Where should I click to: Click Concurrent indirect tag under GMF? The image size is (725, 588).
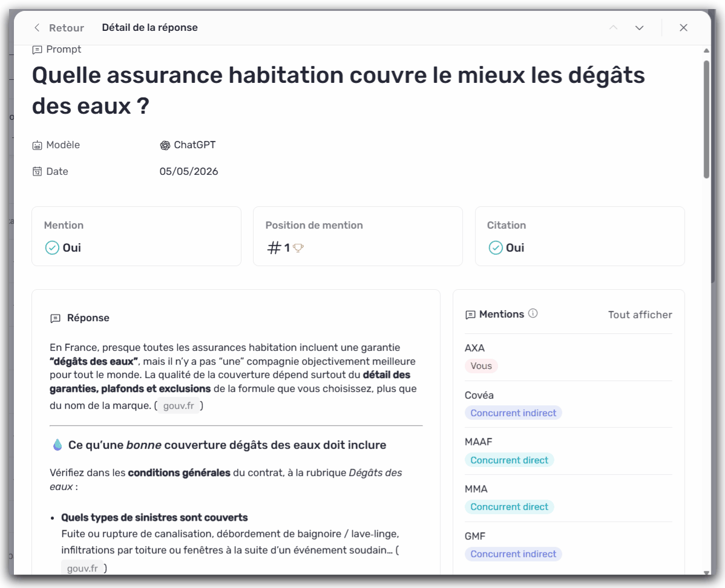(513, 554)
